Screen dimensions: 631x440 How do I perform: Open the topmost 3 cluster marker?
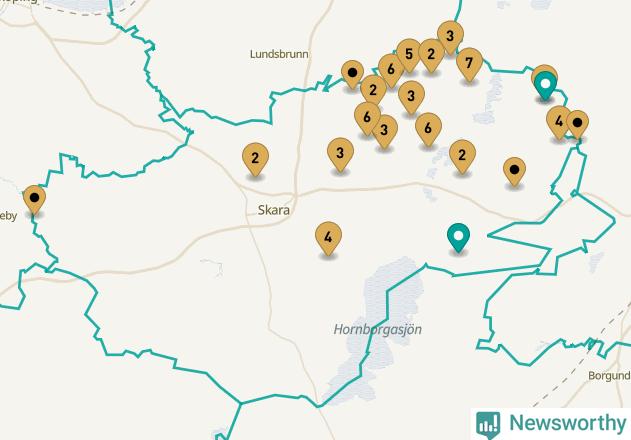(x=450, y=37)
